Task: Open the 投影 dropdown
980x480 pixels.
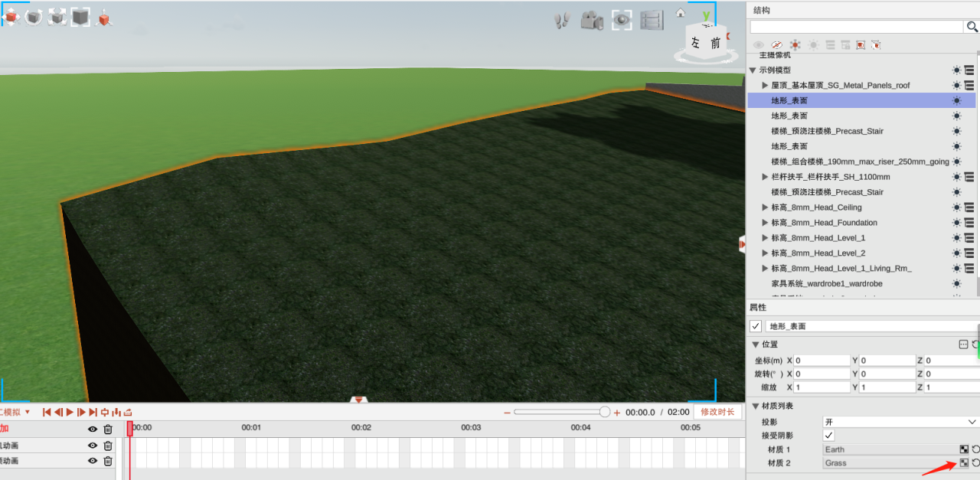Action: [900, 422]
